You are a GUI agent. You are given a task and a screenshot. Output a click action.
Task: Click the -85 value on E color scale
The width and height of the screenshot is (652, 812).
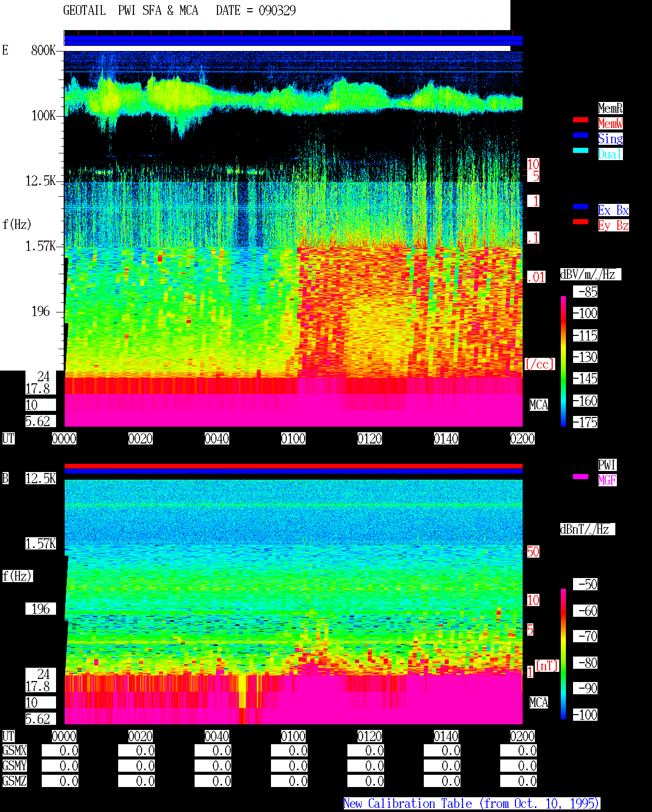[586, 292]
